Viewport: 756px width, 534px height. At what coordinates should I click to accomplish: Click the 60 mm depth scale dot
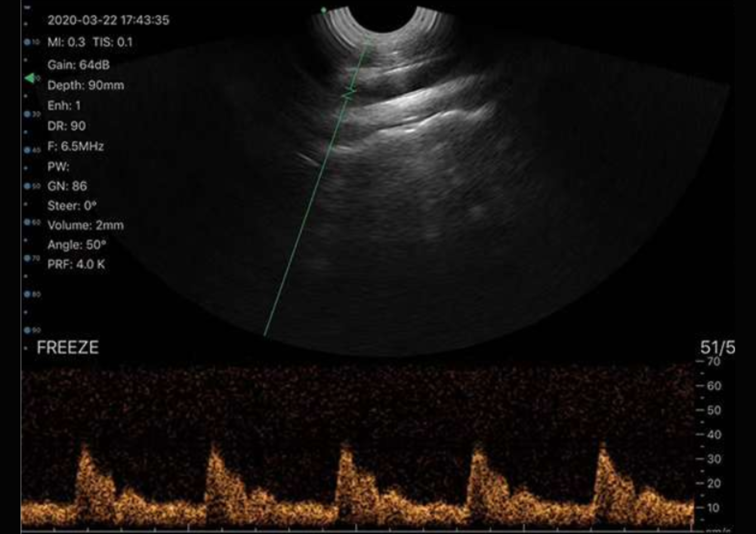27,222
